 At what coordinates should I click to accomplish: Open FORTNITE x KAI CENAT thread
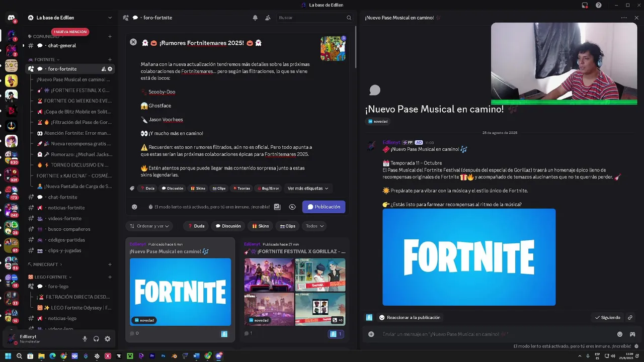pyautogui.click(x=74, y=176)
